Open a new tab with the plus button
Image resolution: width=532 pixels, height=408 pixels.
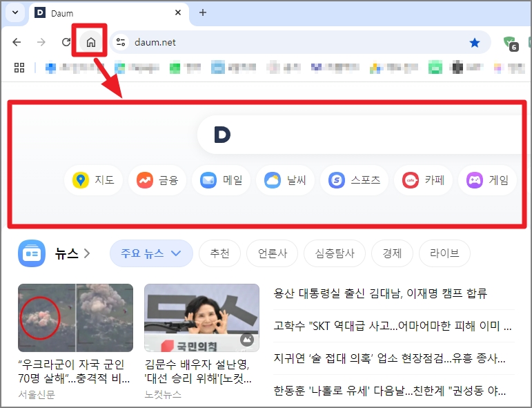coord(203,13)
